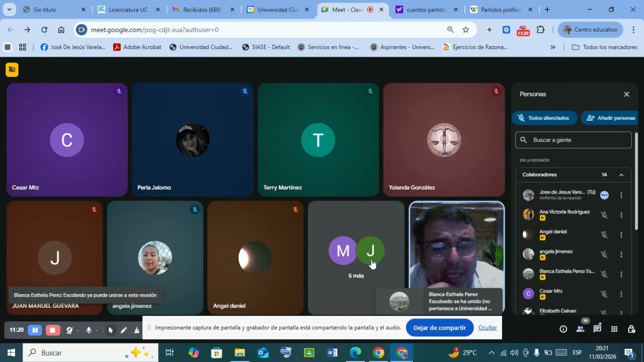Open Chrome three-dot menu
Screen dimensions: 644x362
(633, 30)
